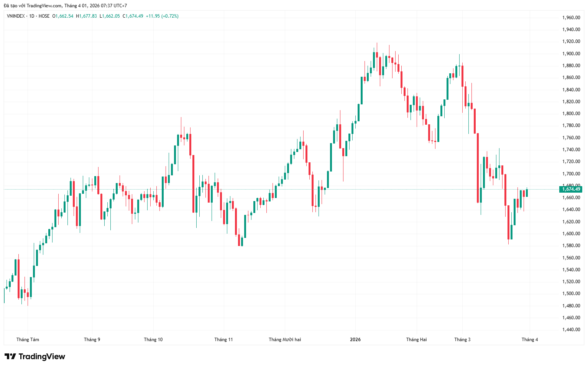Viewport: 588px width, 368px height.
Task: Click the VNINDEX symbol label
Action: coord(16,16)
